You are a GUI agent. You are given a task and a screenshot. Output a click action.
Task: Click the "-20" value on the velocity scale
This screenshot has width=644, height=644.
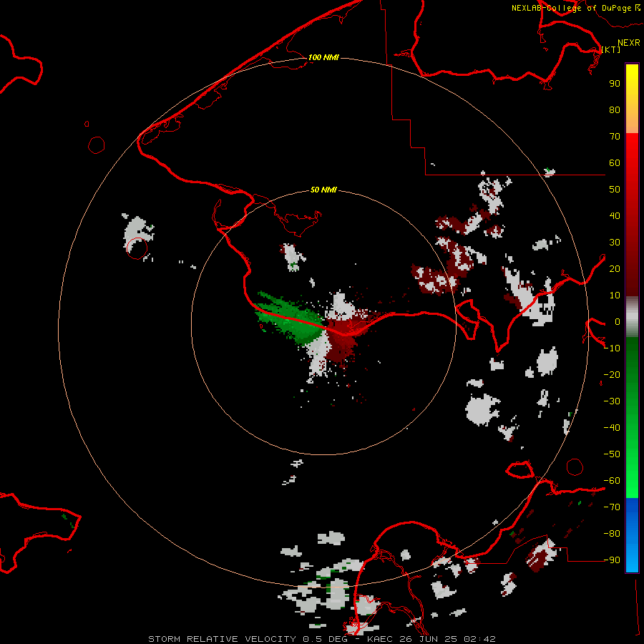pyautogui.click(x=612, y=374)
